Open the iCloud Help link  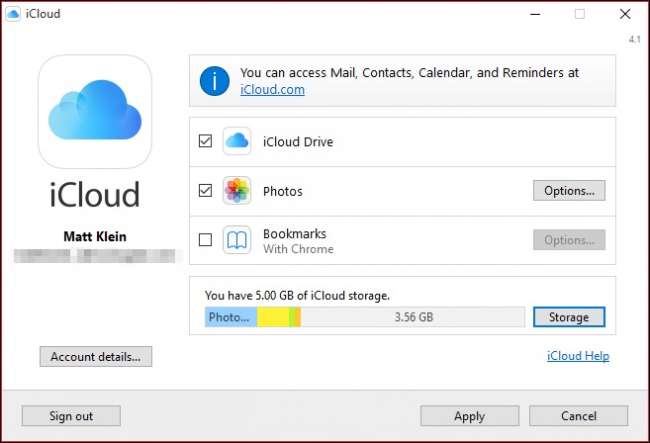(x=578, y=356)
